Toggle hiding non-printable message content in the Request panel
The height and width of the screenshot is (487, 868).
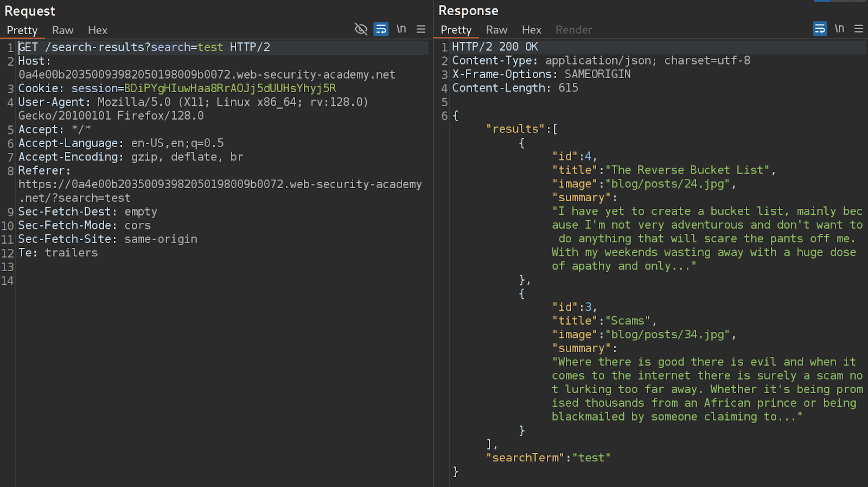point(361,29)
